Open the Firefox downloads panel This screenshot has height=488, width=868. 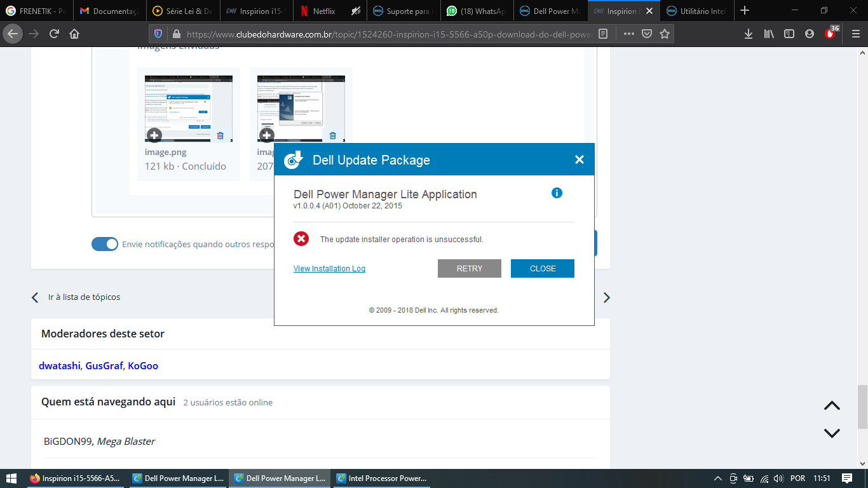click(x=749, y=34)
